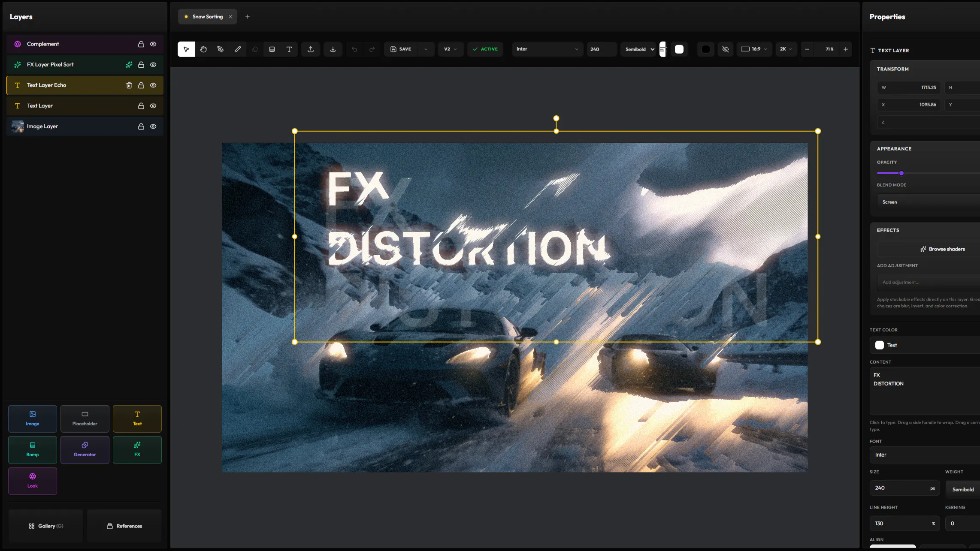Viewport: 980px width, 551px height.
Task: Click the white text color swatch in toolbar
Action: [679, 49]
